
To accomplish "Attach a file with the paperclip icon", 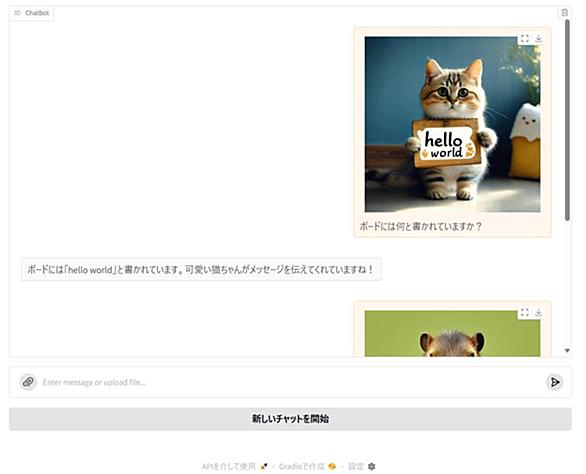I will point(28,382).
